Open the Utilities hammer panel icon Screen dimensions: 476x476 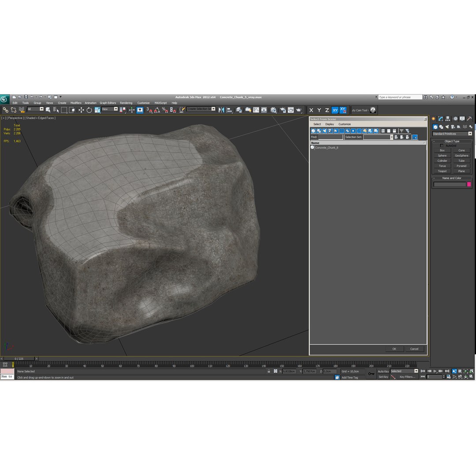coord(469,119)
